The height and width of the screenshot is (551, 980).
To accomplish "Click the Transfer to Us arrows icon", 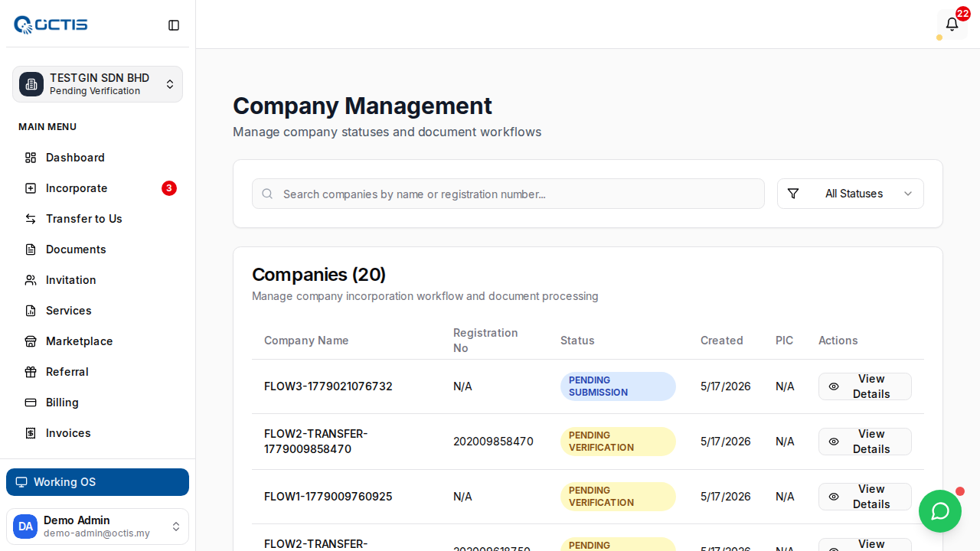I will pos(31,219).
